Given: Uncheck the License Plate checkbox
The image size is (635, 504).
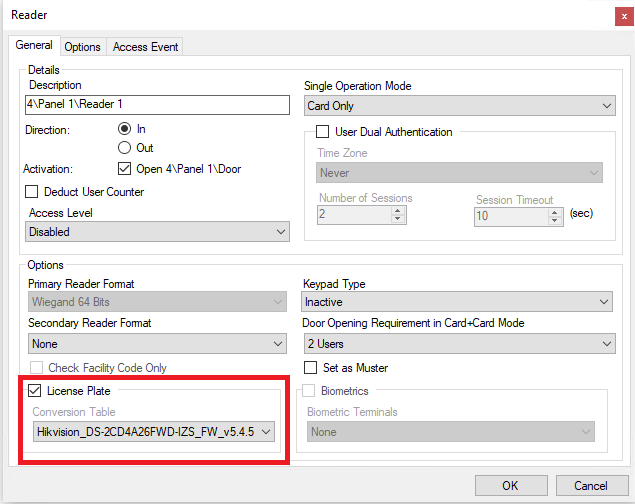Looking at the screenshot, I should click(x=34, y=391).
